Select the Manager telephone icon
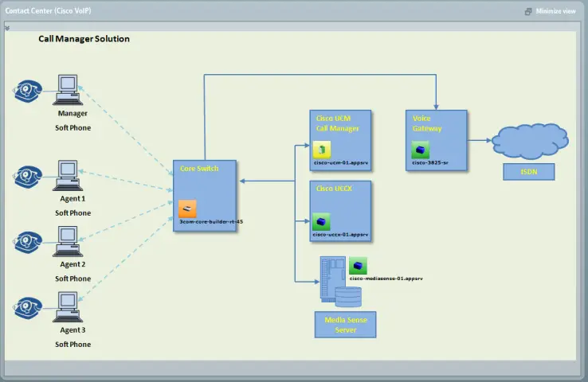Viewport: 588px width, 382px height. click(27, 91)
